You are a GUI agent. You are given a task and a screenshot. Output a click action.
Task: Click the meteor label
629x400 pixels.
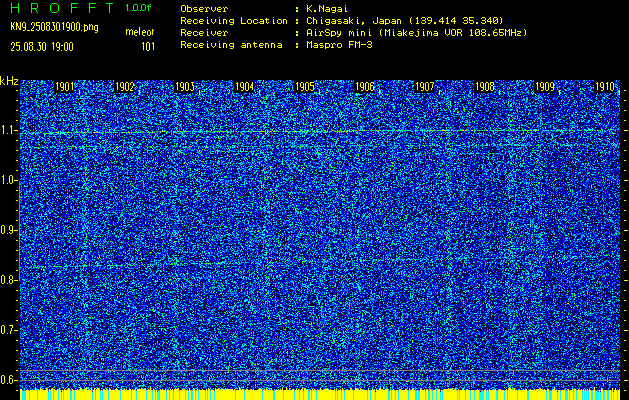140,32
